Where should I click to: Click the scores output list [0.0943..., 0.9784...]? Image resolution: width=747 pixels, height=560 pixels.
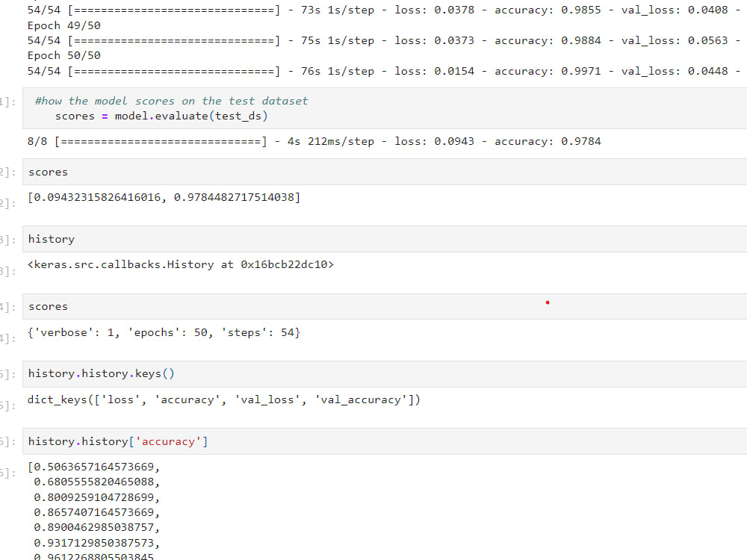click(x=164, y=197)
